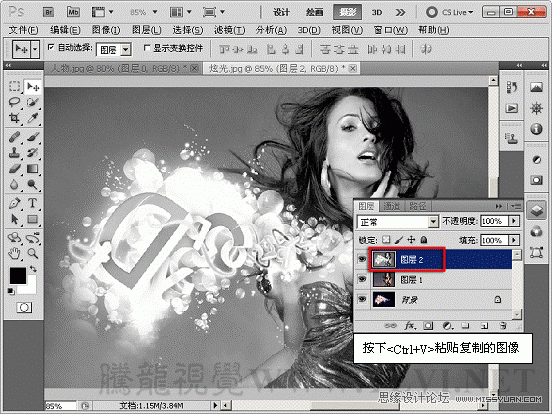The width and height of the screenshot is (552, 414).
Task: Open 文件(F) menu
Action: tap(23, 30)
